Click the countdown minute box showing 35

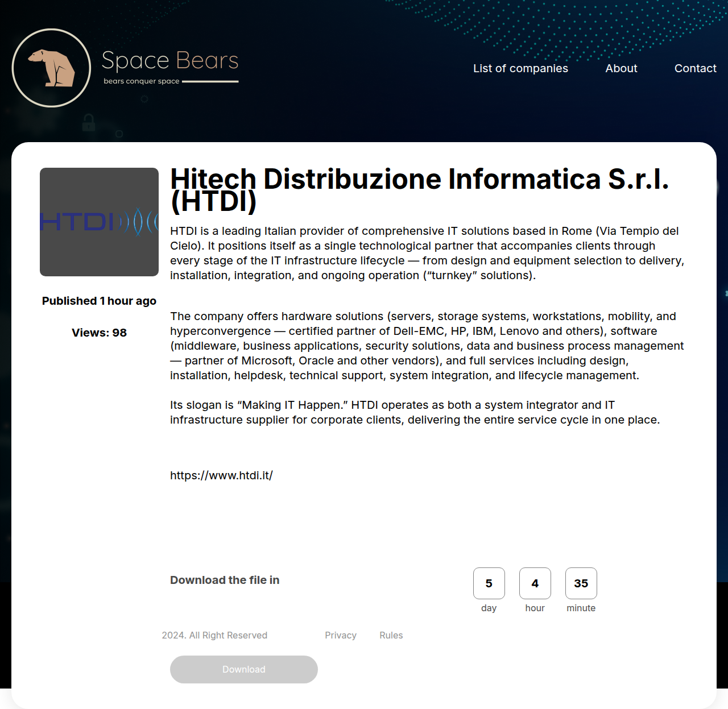tap(581, 583)
